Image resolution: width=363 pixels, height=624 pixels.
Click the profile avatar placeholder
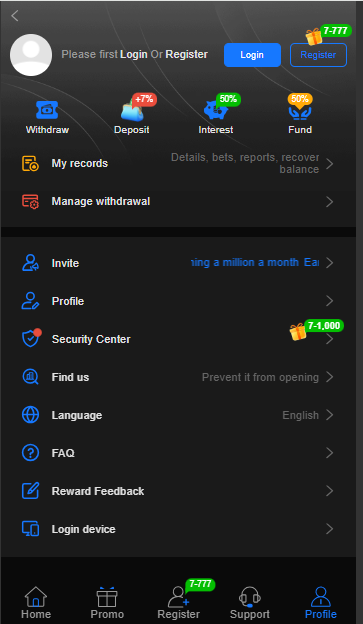(x=31, y=55)
